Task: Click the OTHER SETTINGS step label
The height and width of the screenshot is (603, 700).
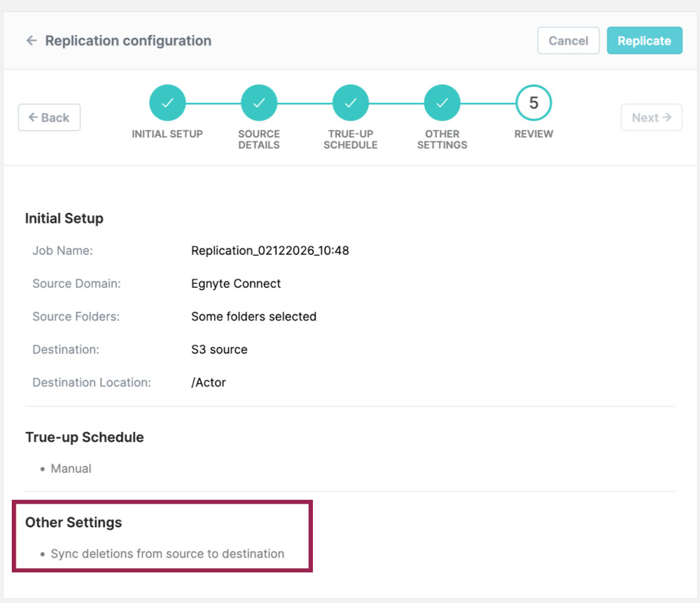Action: click(442, 139)
